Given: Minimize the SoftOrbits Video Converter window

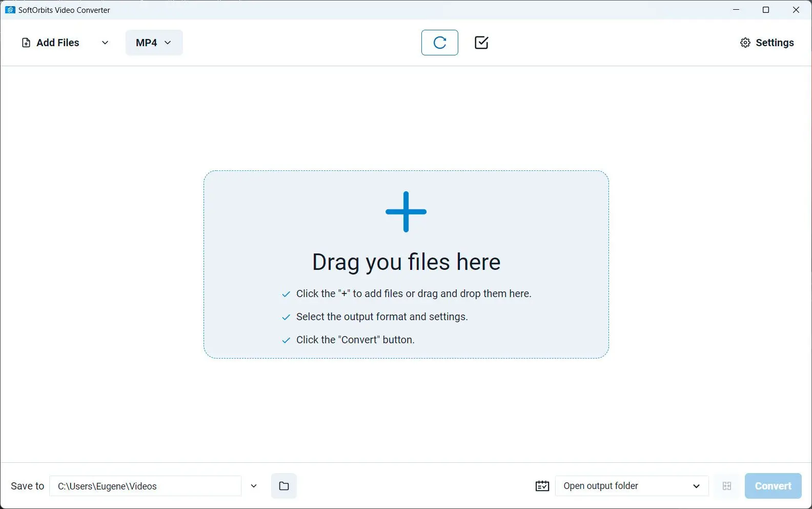Looking at the screenshot, I should 736,10.
